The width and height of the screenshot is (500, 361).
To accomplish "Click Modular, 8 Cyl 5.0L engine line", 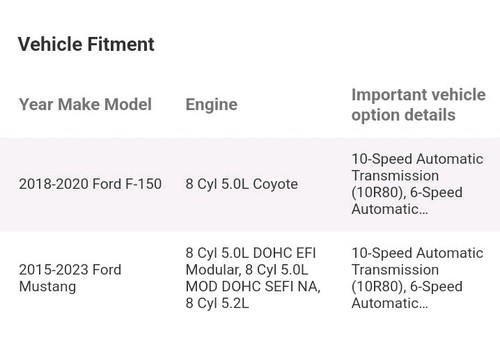I will (x=247, y=270).
